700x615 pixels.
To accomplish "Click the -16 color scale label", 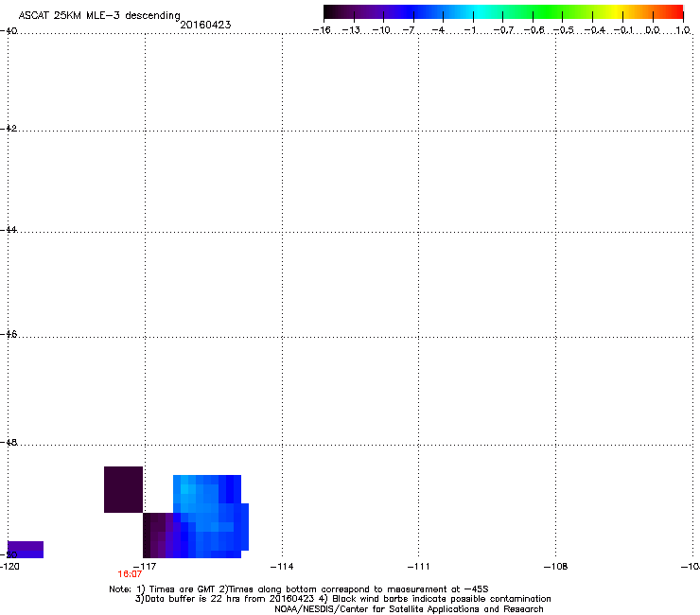I will (322, 30).
